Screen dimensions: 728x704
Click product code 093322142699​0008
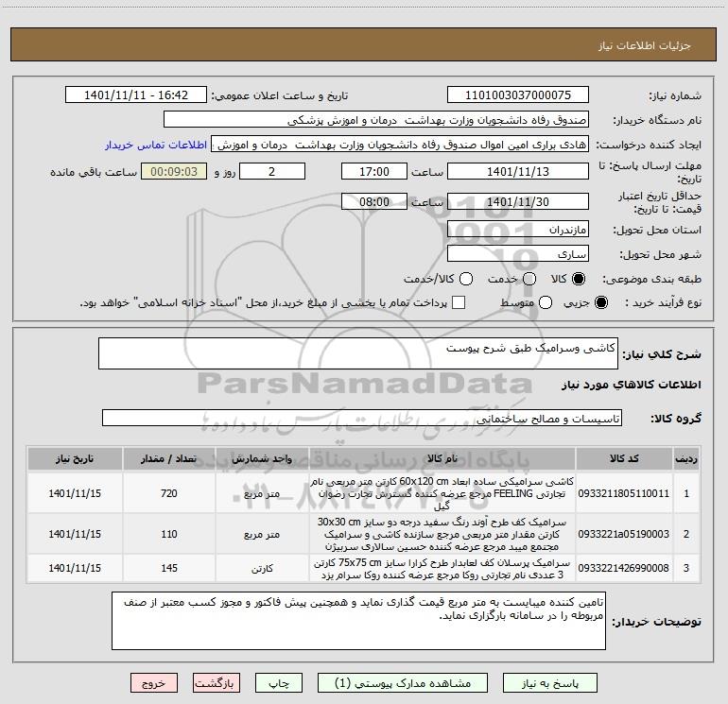[624, 568]
